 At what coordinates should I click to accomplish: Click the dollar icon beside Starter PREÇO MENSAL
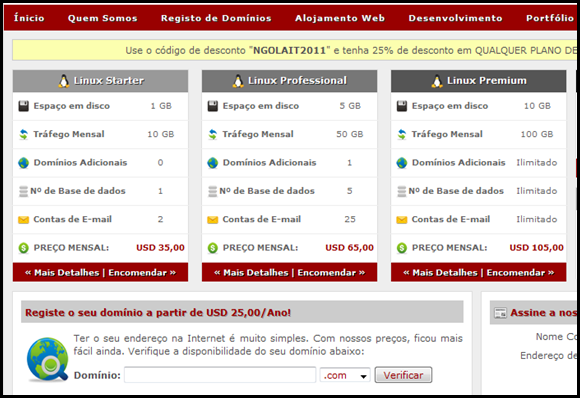[x=24, y=248]
